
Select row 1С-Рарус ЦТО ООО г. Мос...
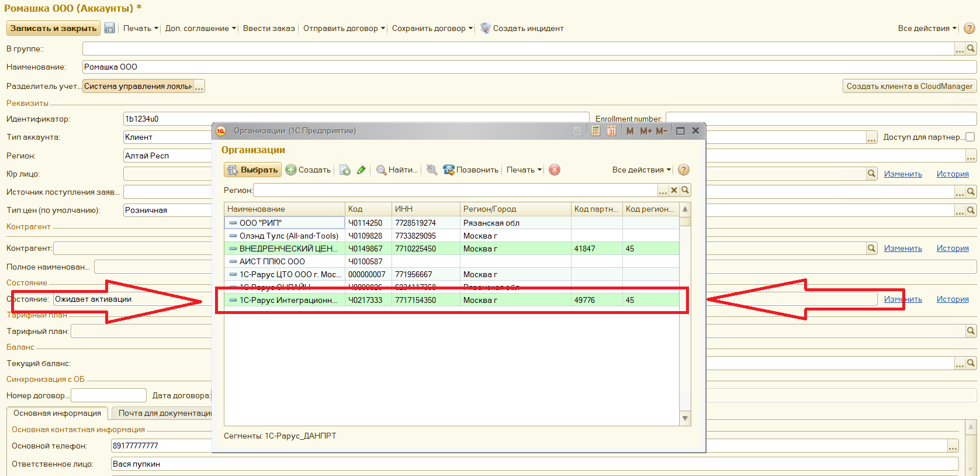[x=451, y=274]
